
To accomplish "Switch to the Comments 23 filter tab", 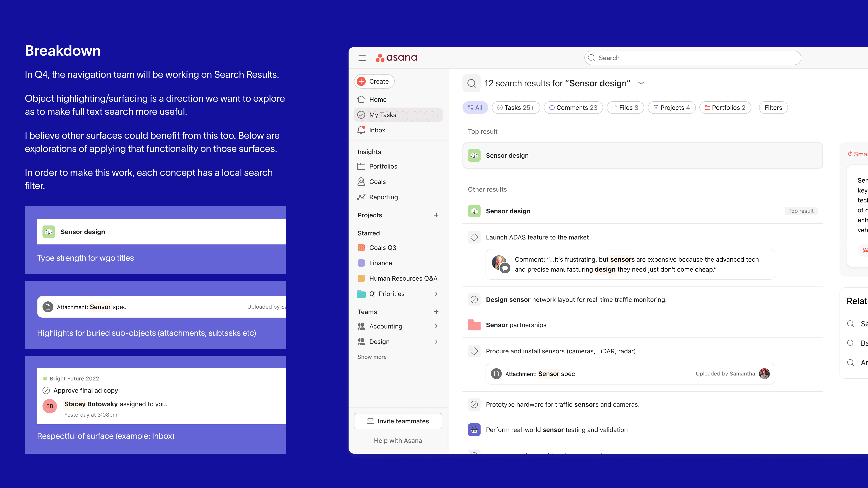I will coord(573,108).
